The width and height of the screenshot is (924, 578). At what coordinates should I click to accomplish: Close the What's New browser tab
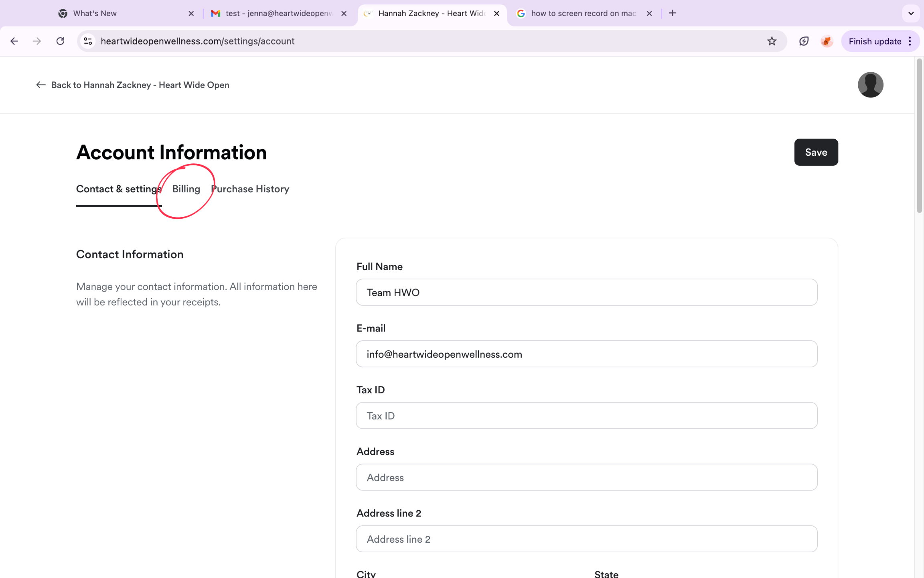pyautogui.click(x=191, y=13)
